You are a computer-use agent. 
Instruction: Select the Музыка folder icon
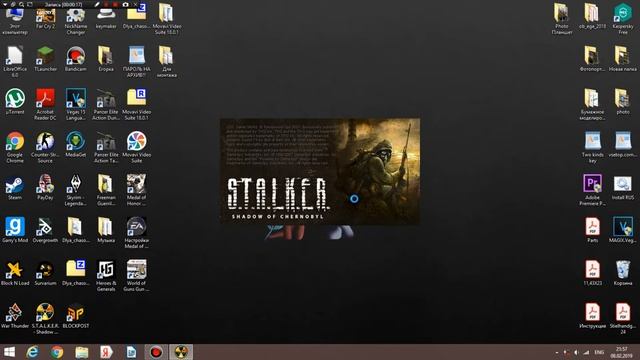point(106,230)
